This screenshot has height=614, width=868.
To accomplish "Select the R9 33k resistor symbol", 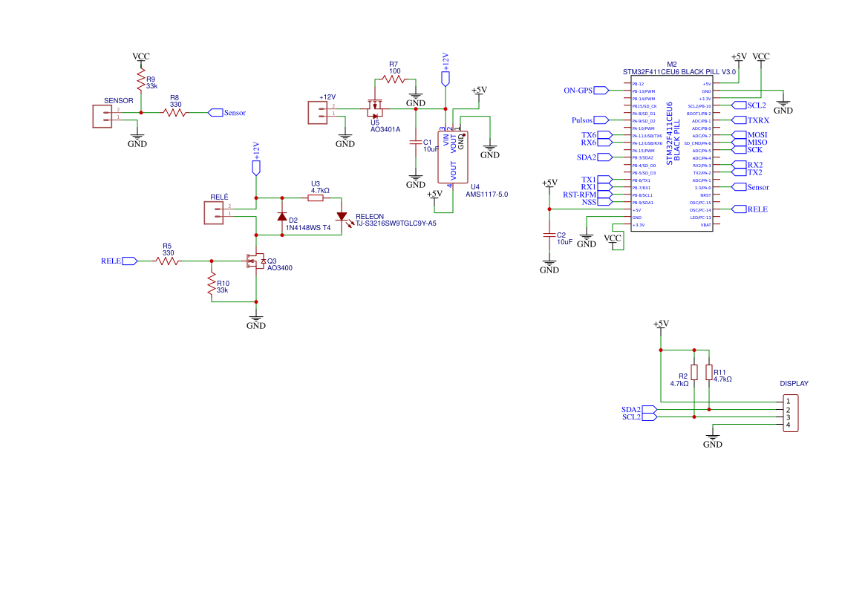I will pos(140,80).
